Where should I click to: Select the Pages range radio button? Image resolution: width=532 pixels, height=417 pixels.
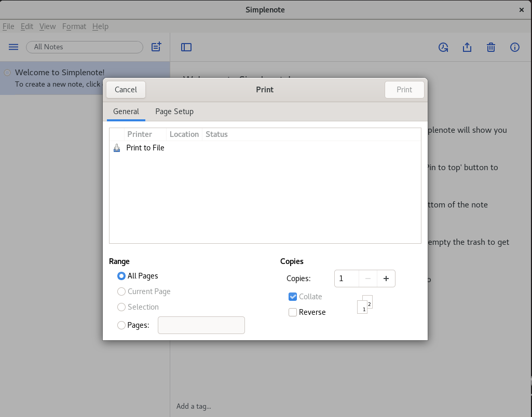click(x=121, y=325)
